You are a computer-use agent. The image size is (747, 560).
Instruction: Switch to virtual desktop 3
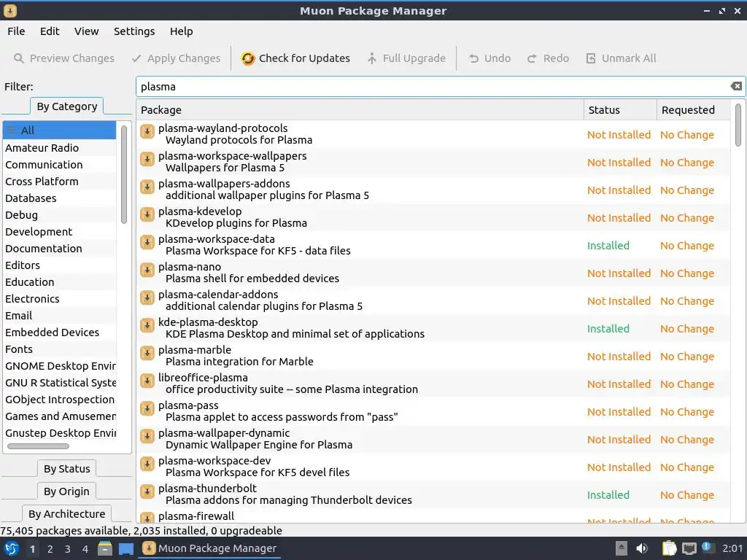coord(68,549)
